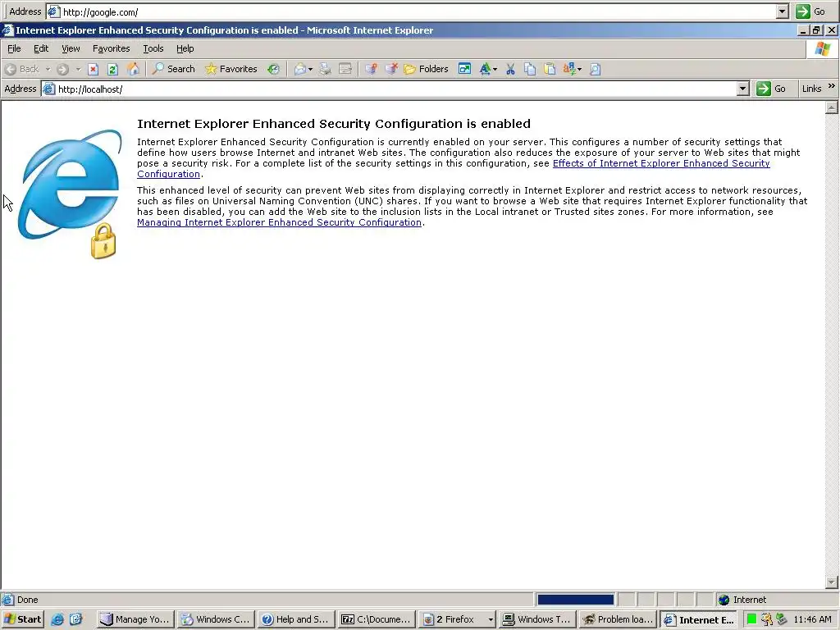Click the top Go button beside google.com
This screenshot has width=840, height=630.
(x=810, y=11)
